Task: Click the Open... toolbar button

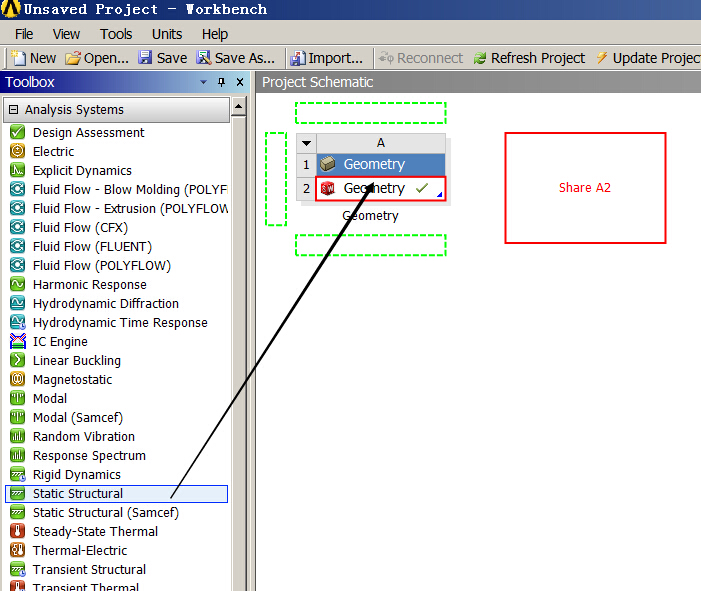Action: (97, 58)
